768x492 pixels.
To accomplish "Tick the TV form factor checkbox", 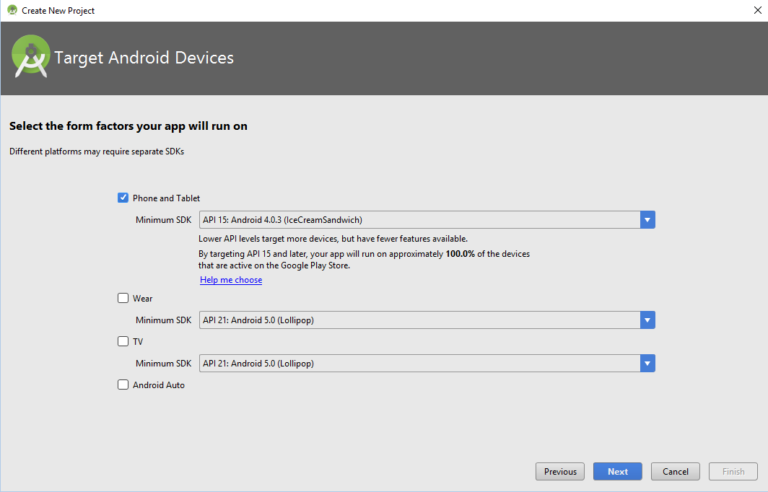I will click(x=123, y=341).
